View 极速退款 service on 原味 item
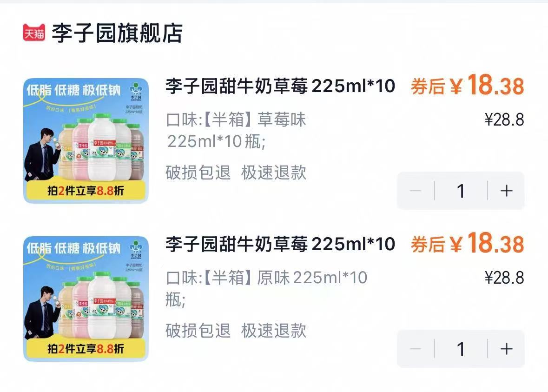Image resolution: width=548 pixels, height=392 pixels. click(274, 331)
